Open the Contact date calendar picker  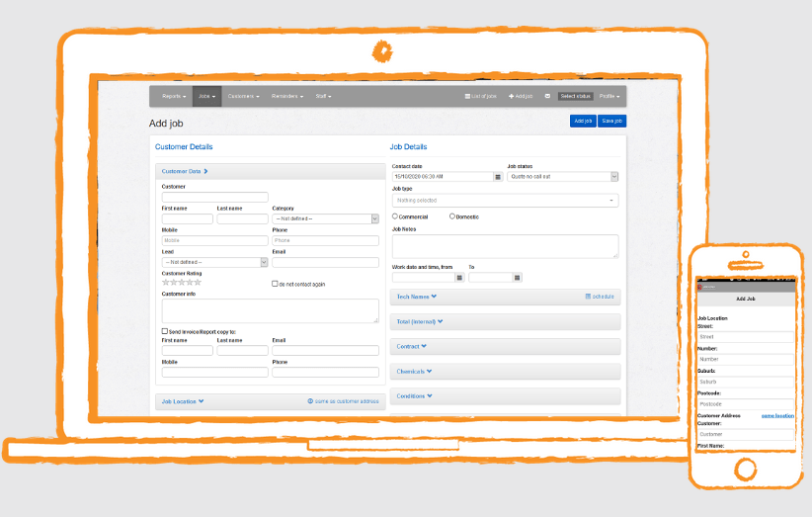pos(498,177)
